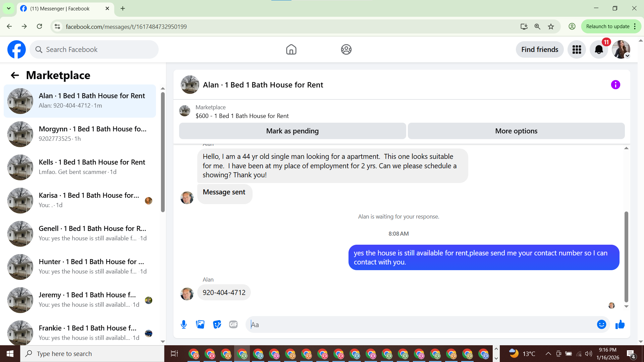Open Chrome tab search dropdown arrow
The height and width of the screenshot is (362, 644).
pyautogui.click(x=8, y=8)
